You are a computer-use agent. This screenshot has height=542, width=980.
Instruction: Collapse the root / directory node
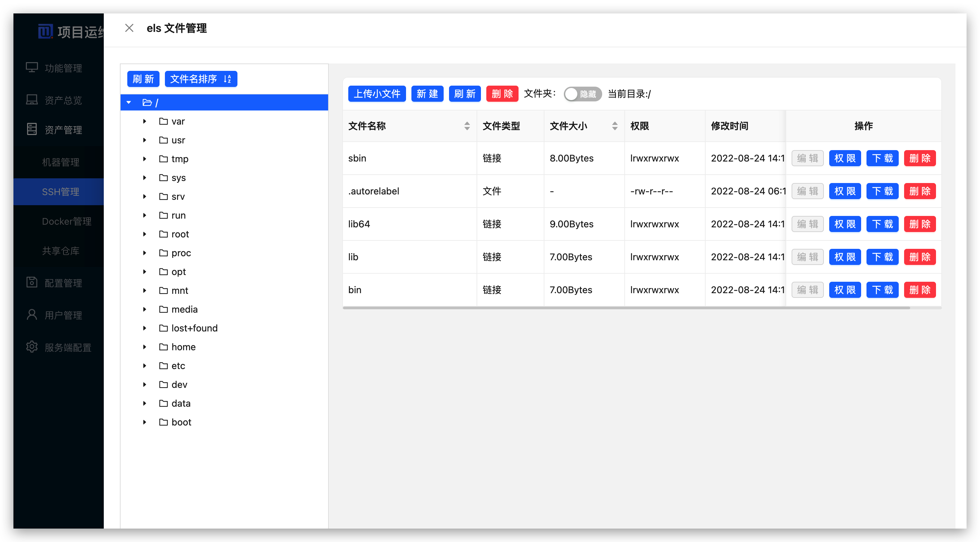coord(129,102)
